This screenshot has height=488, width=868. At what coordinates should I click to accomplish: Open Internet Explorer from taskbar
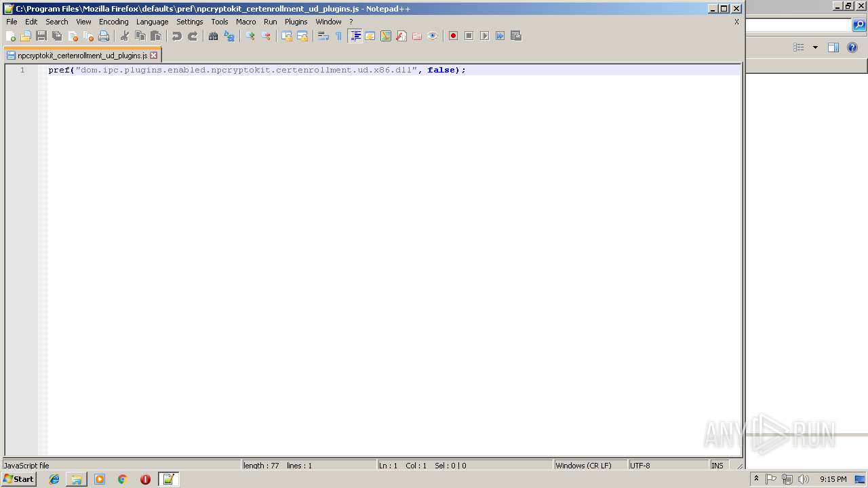[54, 479]
